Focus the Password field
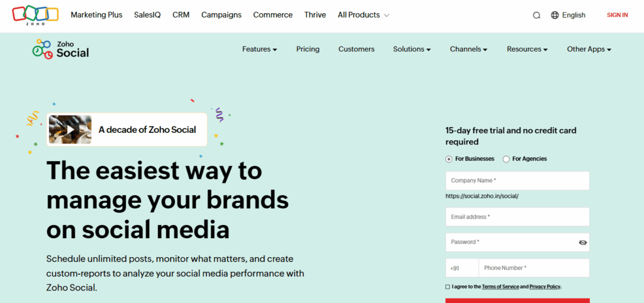Screen dimensions: 644x303 [x=518, y=242]
